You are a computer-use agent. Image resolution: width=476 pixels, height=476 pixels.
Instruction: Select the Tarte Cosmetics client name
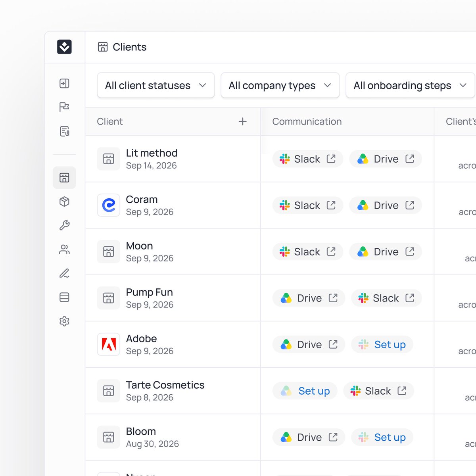click(165, 385)
